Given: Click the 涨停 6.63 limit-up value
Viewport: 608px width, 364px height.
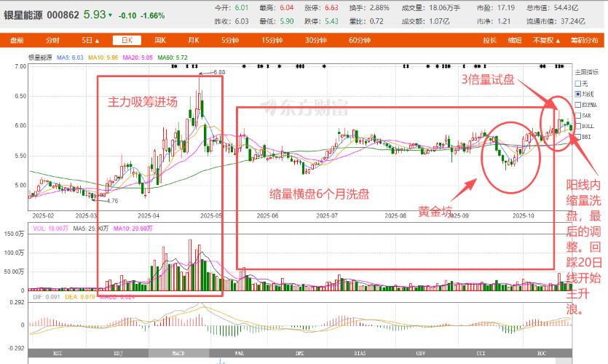Looking at the screenshot, I should (x=321, y=8).
